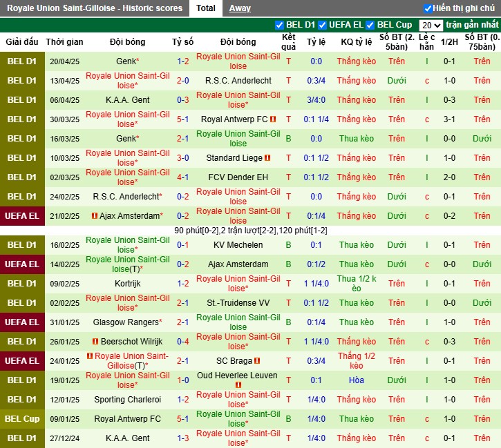Open FCV Dender EH team link
The width and height of the screenshot is (501, 448).
238,177
